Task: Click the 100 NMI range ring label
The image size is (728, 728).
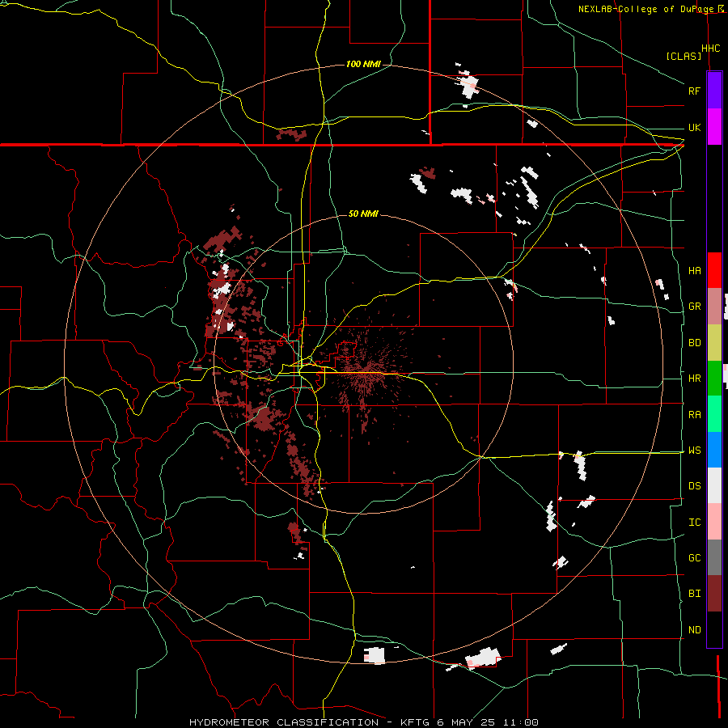Action: (x=363, y=64)
